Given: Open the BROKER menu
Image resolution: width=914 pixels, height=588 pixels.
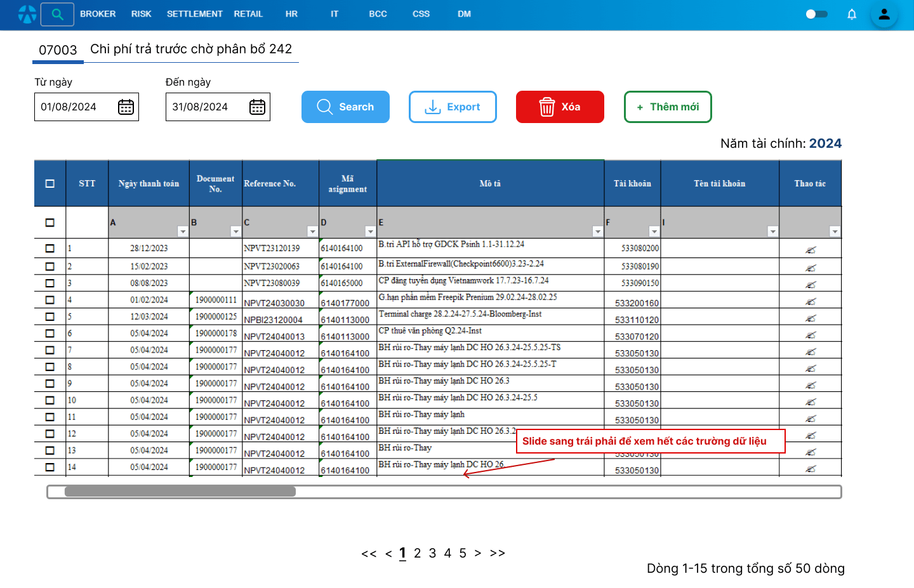Looking at the screenshot, I should [x=98, y=14].
